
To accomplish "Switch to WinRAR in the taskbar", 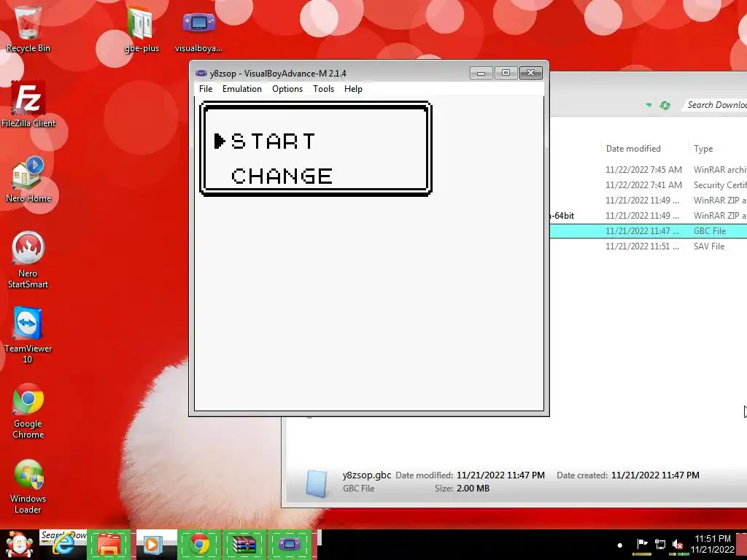I will 244,544.
